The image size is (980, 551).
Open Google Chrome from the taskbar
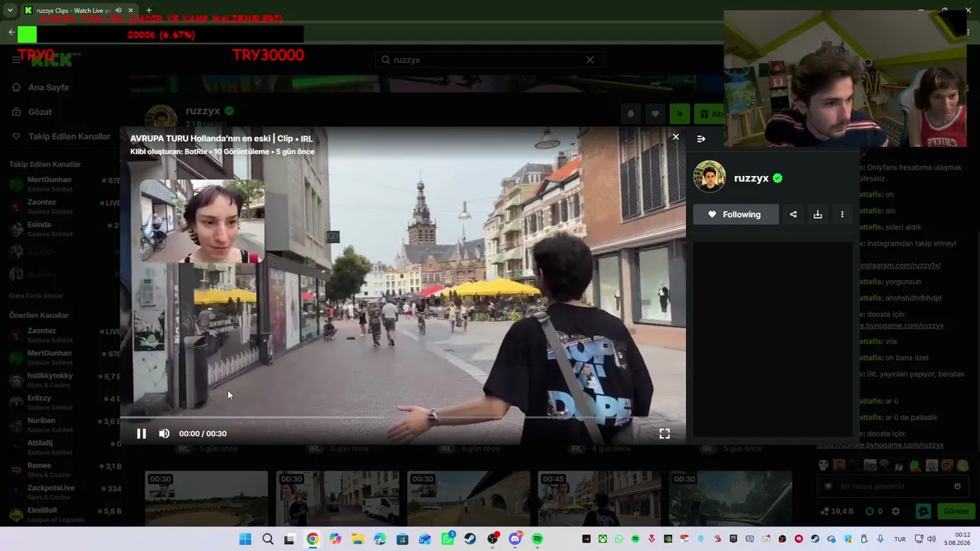(312, 539)
